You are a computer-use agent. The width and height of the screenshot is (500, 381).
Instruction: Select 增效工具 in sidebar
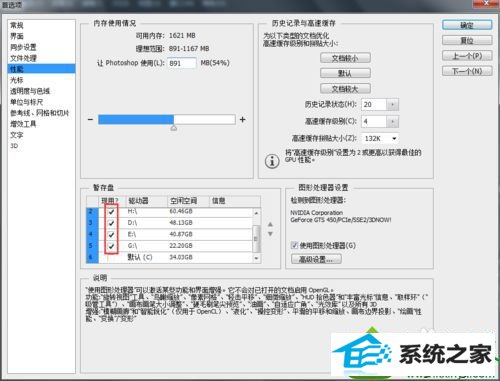(23, 124)
